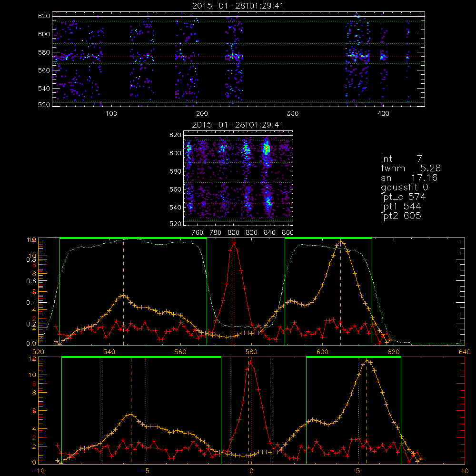Click the profile plot x-axis label 640
This screenshot has height=476, width=476.
tap(465, 352)
